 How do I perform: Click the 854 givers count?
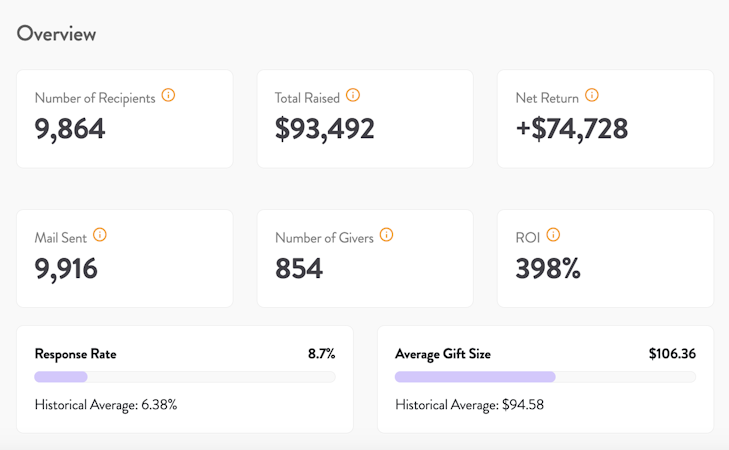coord(299,268)
